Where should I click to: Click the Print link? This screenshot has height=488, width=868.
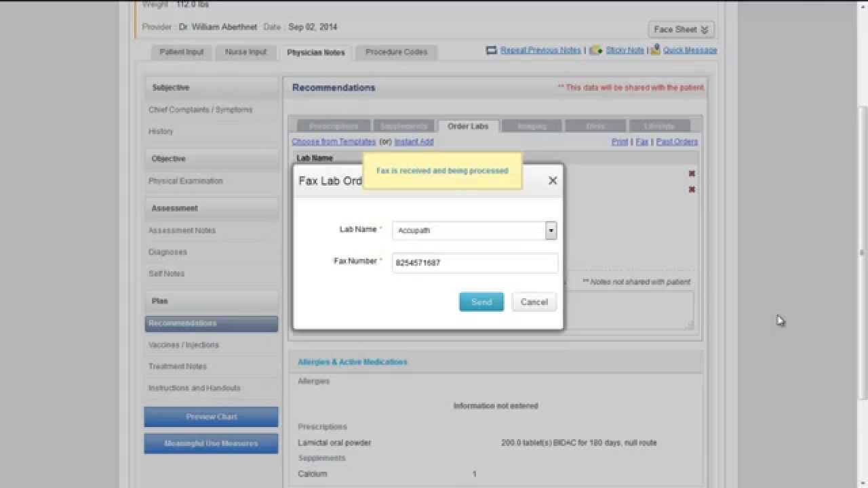pos(620,142)
